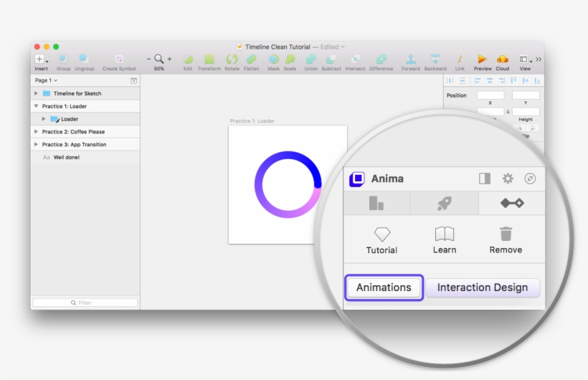Open Anima settings gear
588x380 pixels.
click(x=508, y=179)
